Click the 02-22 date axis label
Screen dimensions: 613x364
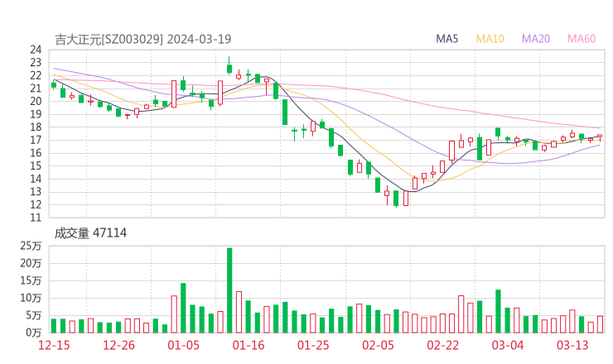443,345
